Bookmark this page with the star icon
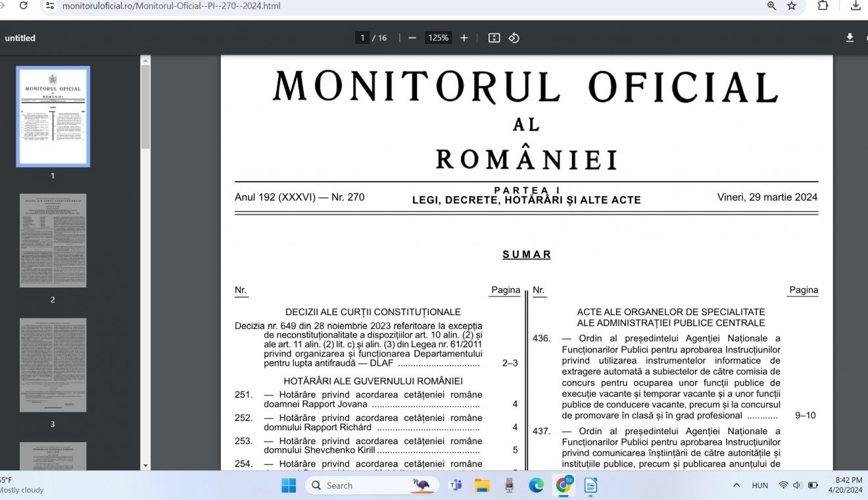This screenshot has height=500, width=868. [792, 5]
